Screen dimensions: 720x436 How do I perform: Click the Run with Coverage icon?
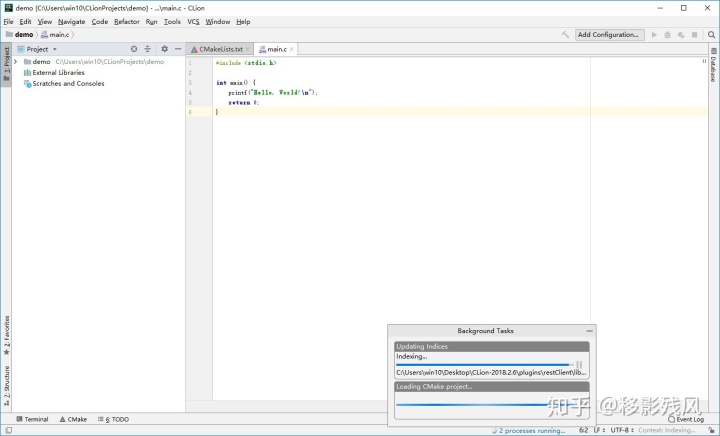coord(681,35)
